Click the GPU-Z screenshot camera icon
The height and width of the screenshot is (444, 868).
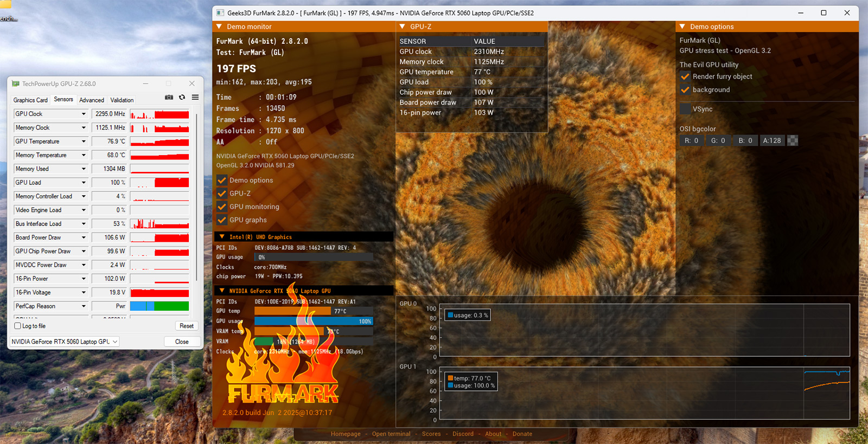[x=169, y=98]
